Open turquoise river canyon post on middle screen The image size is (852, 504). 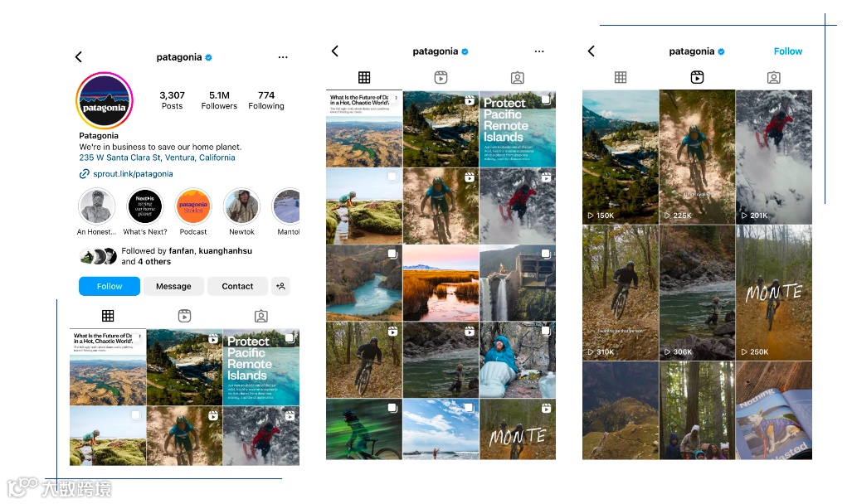tap(364, 283)
